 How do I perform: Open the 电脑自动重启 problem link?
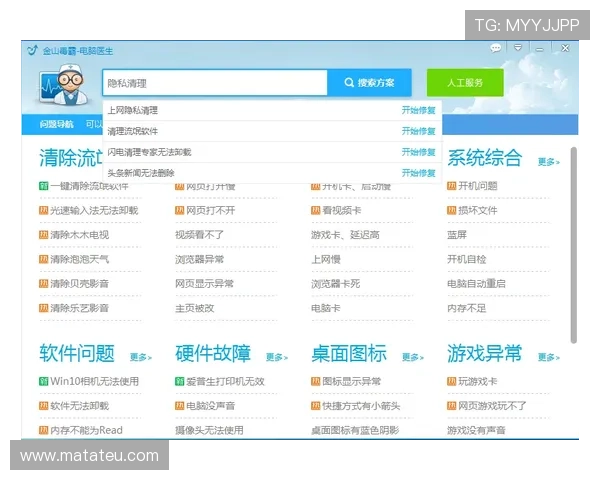point(476,284)
